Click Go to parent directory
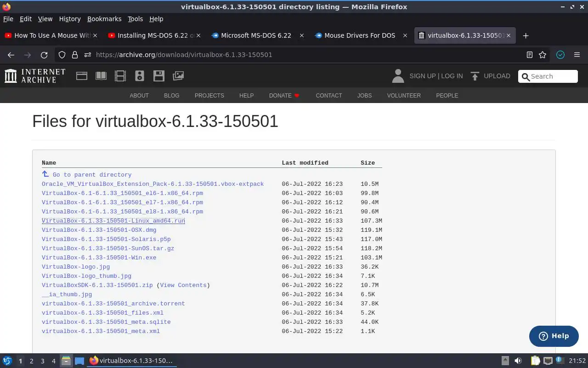588x368 pixels. point(92,175)
